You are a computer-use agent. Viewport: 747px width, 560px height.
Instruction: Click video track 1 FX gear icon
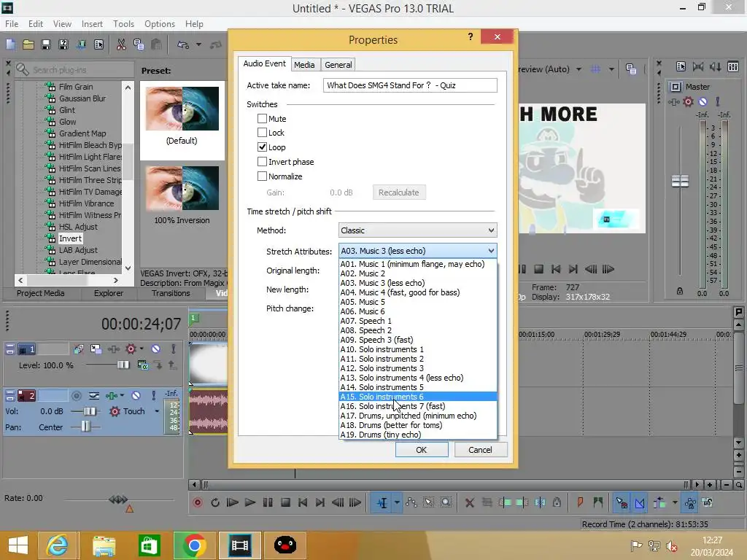(131, 349)
